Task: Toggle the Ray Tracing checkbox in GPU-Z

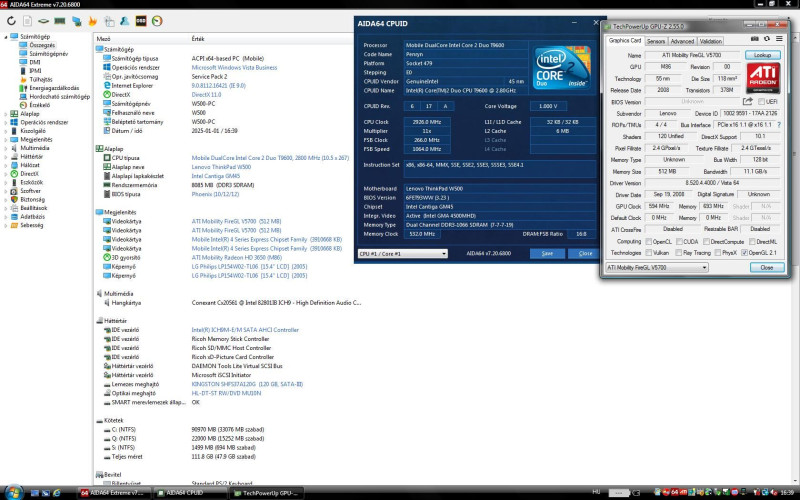Action: click(x=679, y=253)
